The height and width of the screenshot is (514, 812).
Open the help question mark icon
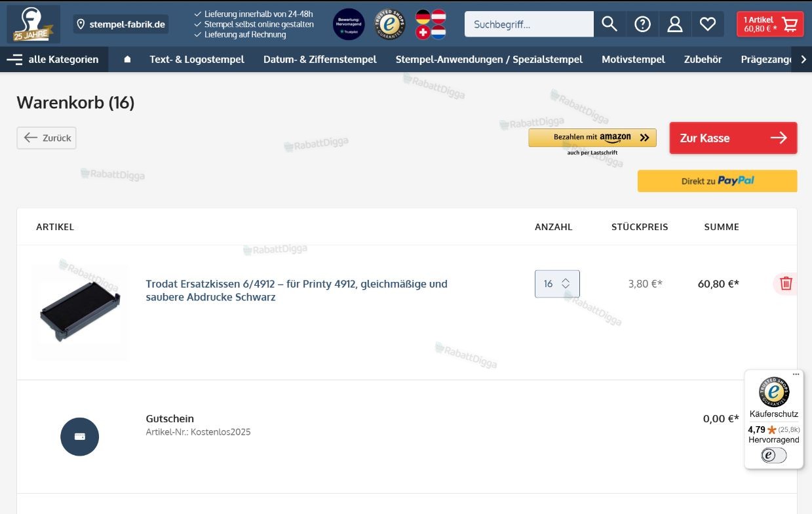click(x=642, y=24)
